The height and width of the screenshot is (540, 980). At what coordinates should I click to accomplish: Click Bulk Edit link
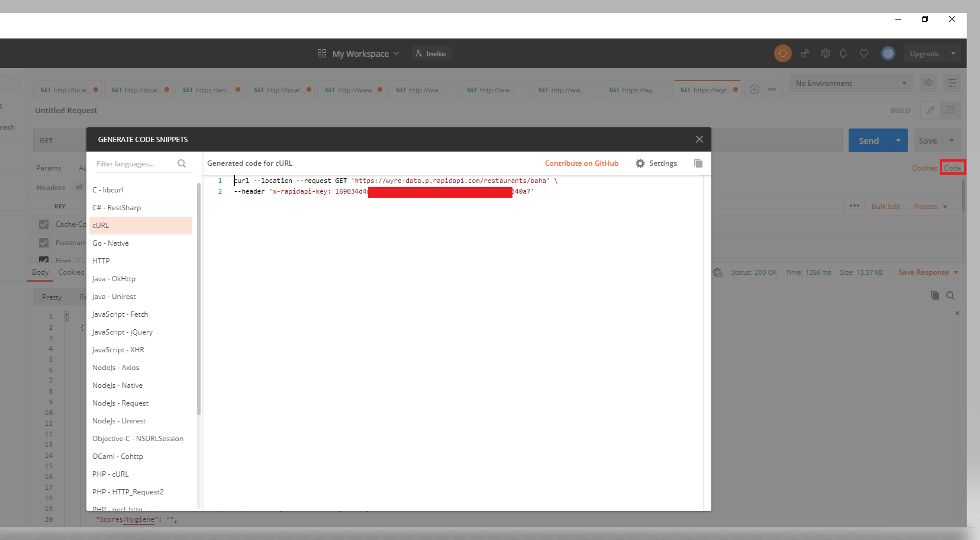point(886,207)
